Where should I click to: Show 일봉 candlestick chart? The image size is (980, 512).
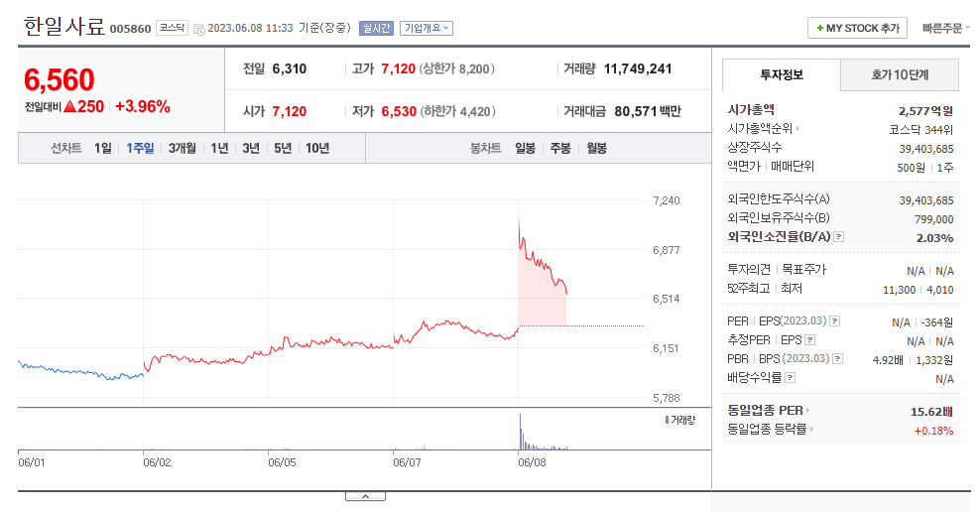coord(525,148)
